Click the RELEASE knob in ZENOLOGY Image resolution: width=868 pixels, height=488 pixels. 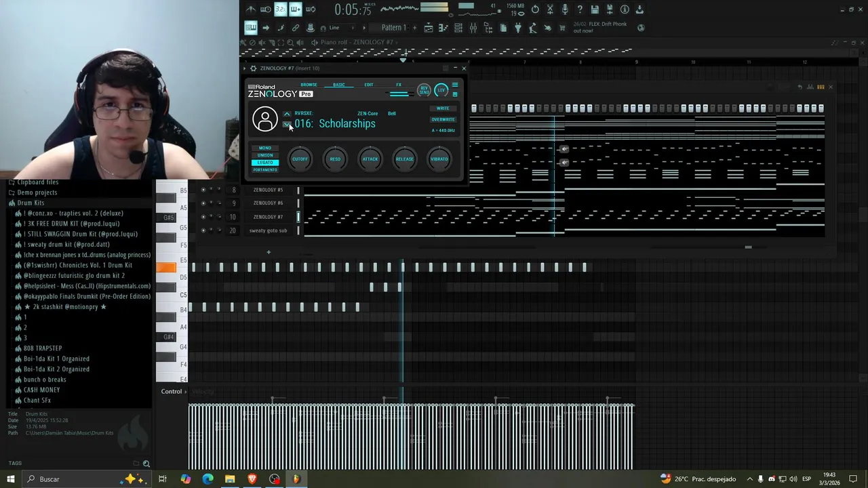pyautogui.click(x=405, y=159)
